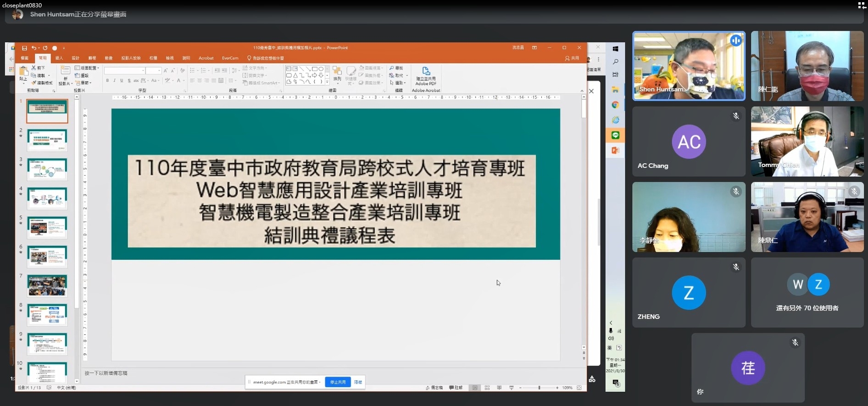Expand the 取代 replace dropdown arrow
The height and width of the screenshot is (406, 868).
(x=406, y=76)
